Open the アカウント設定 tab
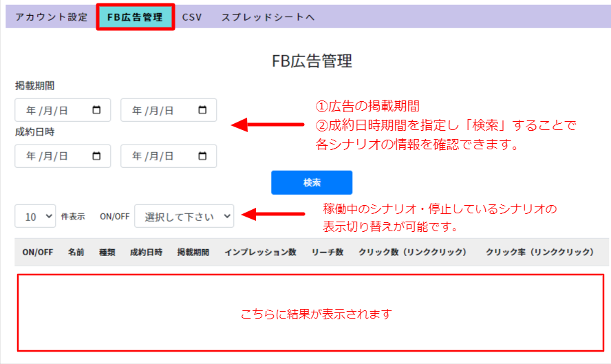Image resolution: width=611 pixels, height=364 pixels. (x=52, y=17)
